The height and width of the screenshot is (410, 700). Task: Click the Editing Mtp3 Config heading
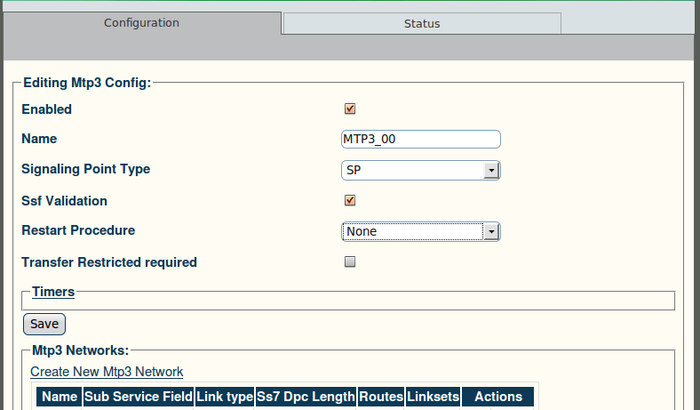87,83
